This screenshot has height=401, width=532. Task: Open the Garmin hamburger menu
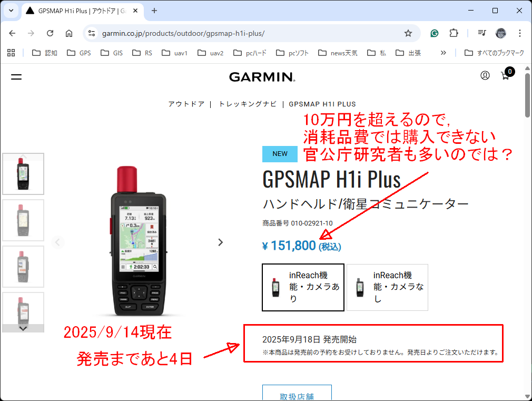(x=16, y=77)
